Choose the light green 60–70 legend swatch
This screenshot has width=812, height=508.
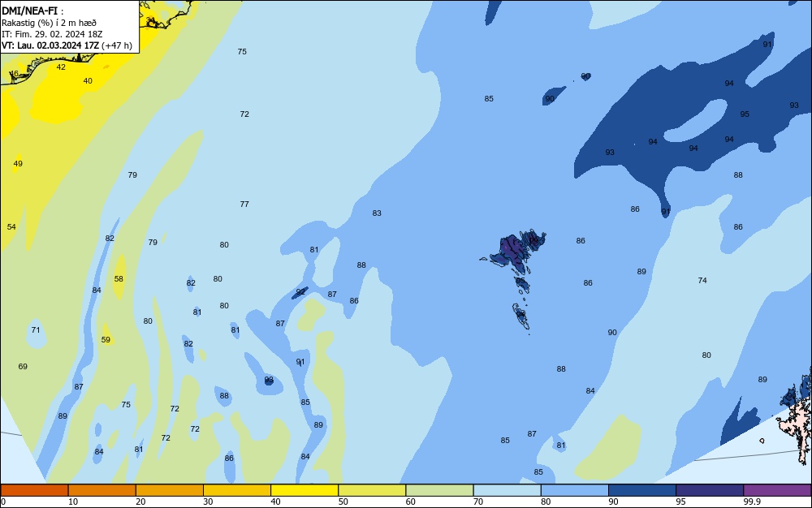(x=439, y=490)
